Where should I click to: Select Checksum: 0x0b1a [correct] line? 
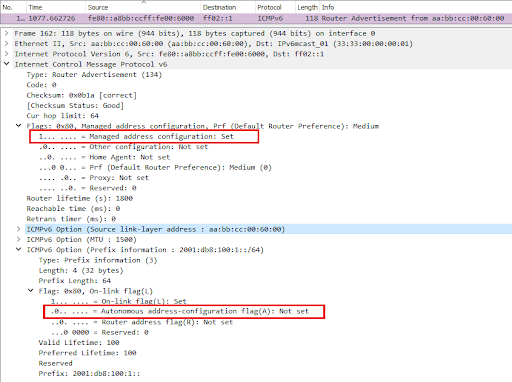click(82, 95)
